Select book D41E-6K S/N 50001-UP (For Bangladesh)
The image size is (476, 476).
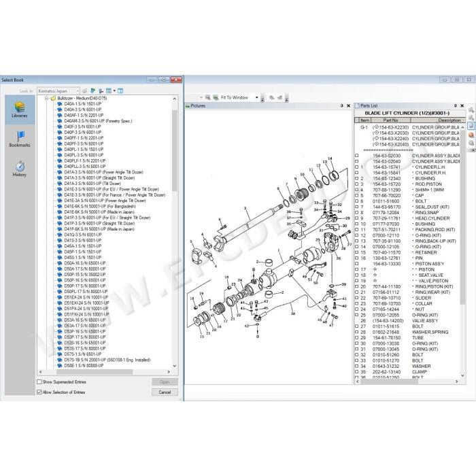[x=100, y=207]
